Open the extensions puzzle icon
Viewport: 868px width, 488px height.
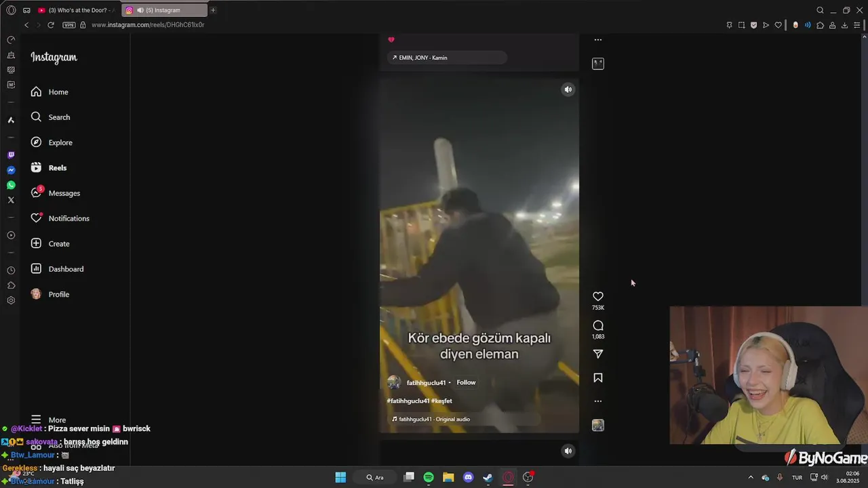[x=820, y=25]
